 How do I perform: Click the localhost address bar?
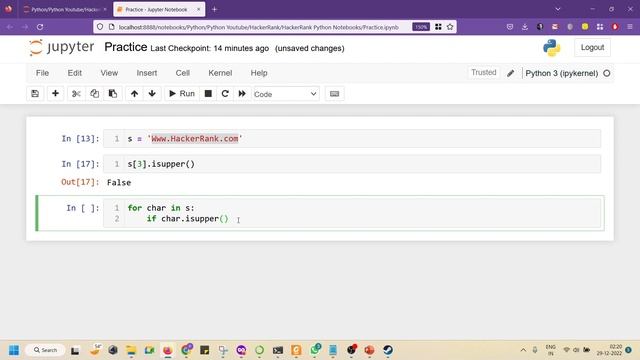click(x=258, y=27)
